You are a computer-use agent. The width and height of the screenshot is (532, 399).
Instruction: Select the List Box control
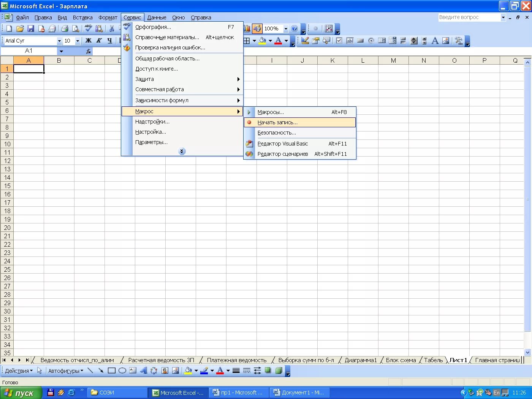382,41
